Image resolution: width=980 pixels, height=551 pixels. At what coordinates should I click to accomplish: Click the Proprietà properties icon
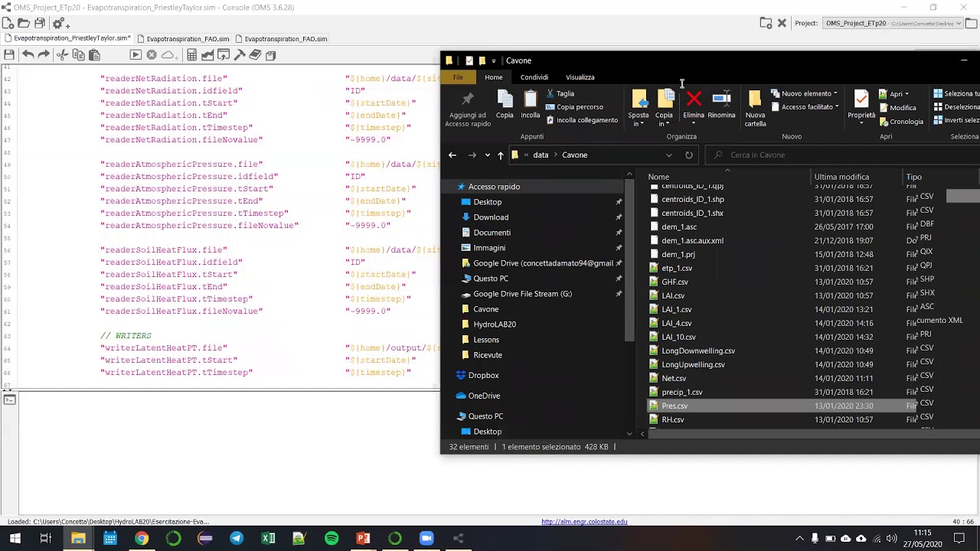pos(861,99)
